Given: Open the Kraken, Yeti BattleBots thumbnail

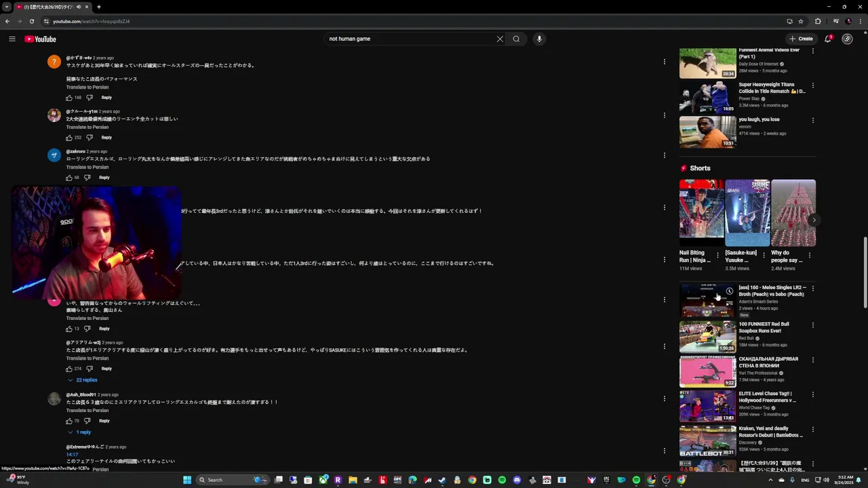Looking at the screenshot, I should (x=707, y=441).
